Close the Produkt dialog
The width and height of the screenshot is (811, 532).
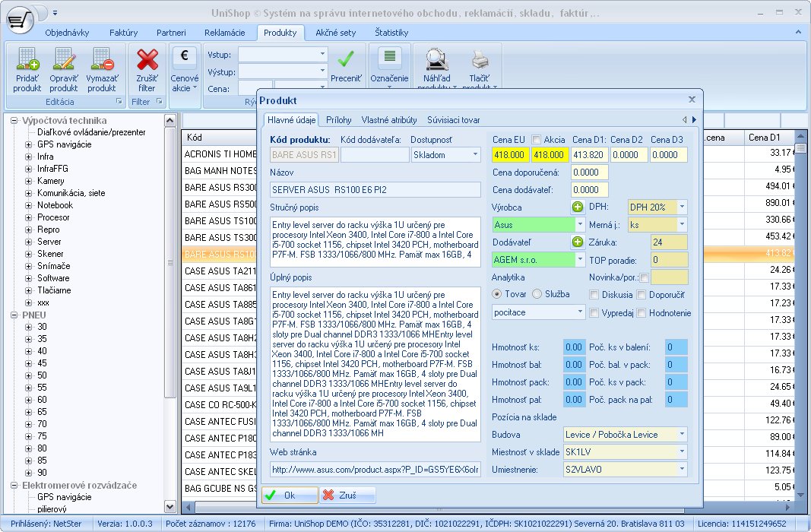click(x=692, y=100)
